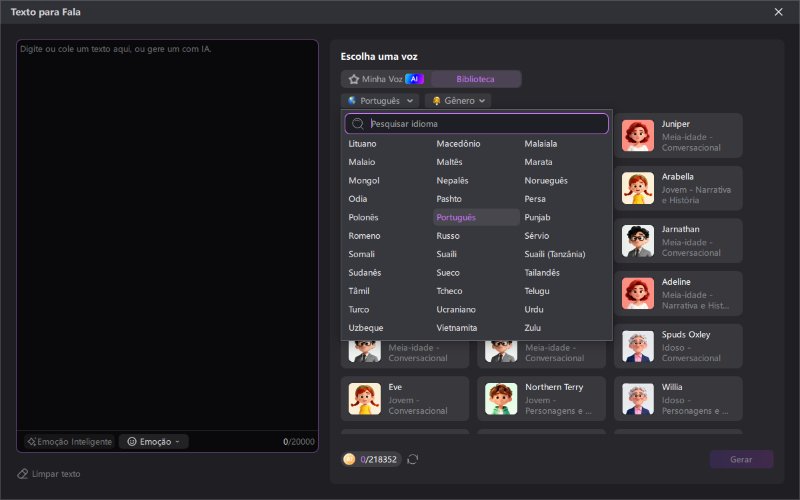This screenshot has height=500, width=800.
Task: Click the AI badge next to Minha Voz
Action: 414,79
